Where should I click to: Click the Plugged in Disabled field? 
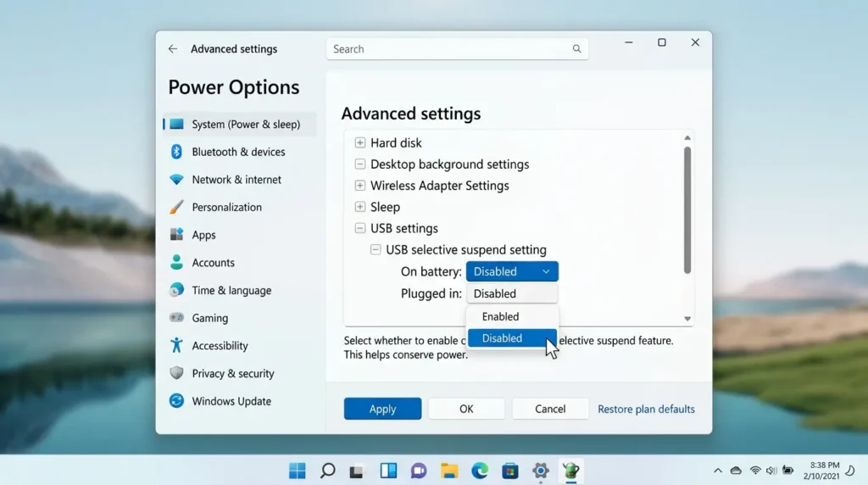click(x=512, y=293)
